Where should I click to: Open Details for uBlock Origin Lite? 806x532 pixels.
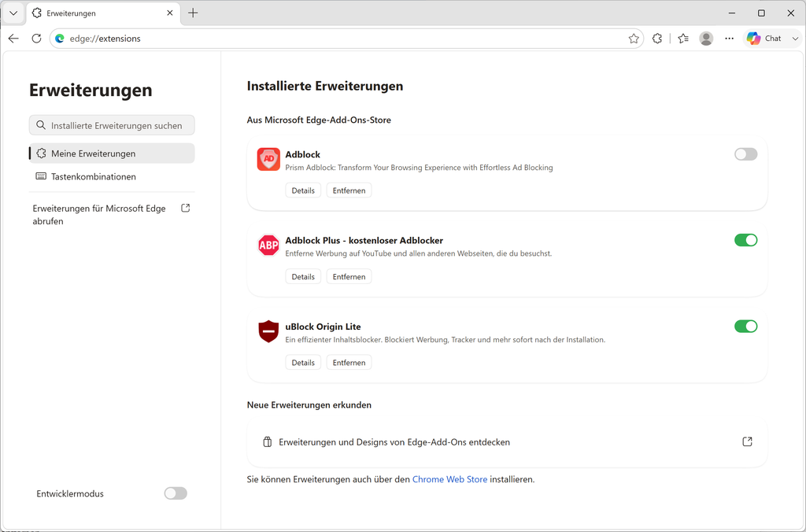pyautogui.click(x=303, y=362)
